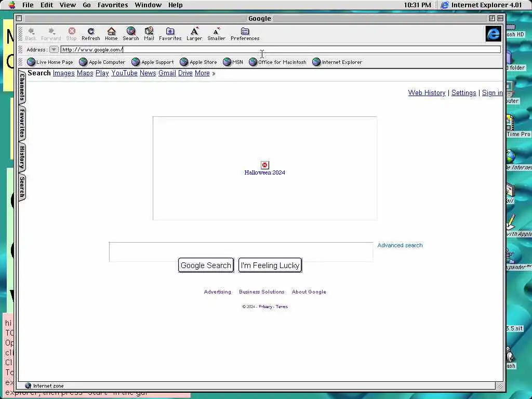This screenshot has width=532, height=399.
Task: Click the Google Search button
Action: [x=206, y=265]
